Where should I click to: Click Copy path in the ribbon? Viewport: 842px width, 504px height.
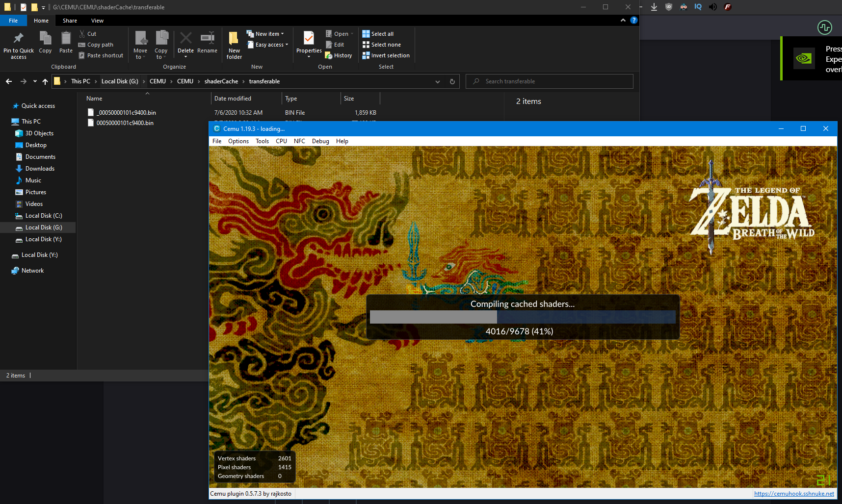coord(96,45)
